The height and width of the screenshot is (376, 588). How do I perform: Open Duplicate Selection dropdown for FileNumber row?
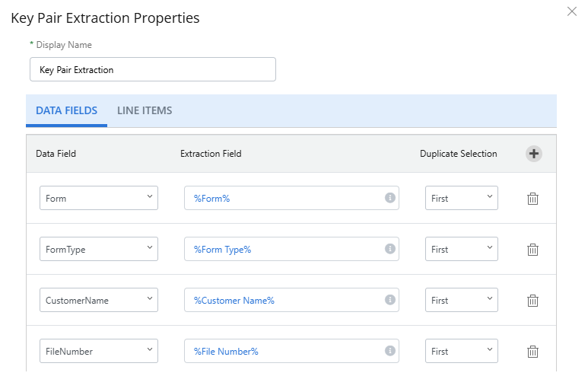point(461,351)
